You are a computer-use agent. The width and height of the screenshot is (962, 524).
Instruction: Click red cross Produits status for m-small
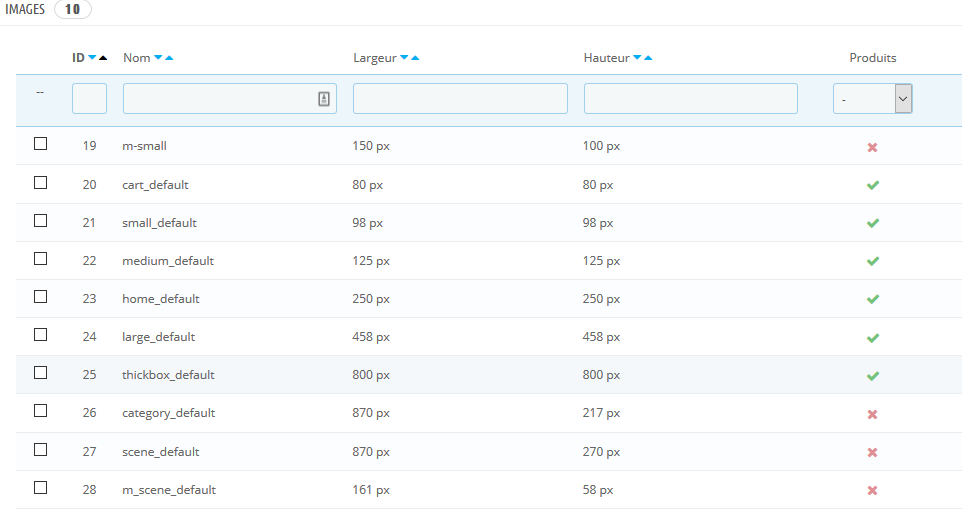872,147
